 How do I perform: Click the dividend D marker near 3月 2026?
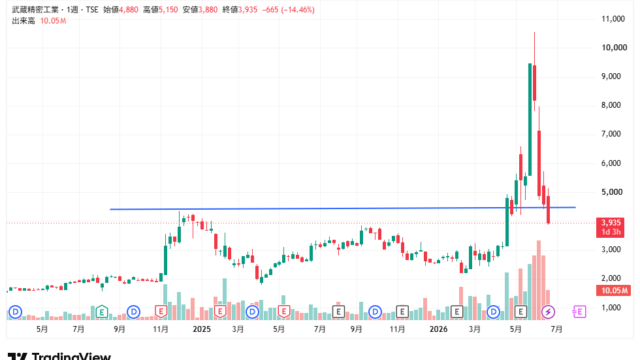tap(493, 312)
